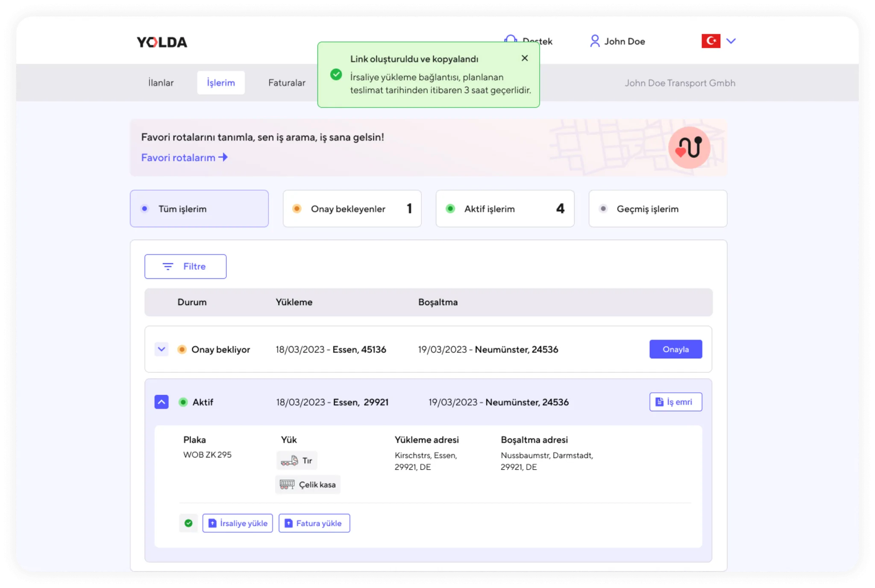Collapse the Aktif job row
Image resolution: width=875 pixels, height=588 pixels.
point(161,402)
